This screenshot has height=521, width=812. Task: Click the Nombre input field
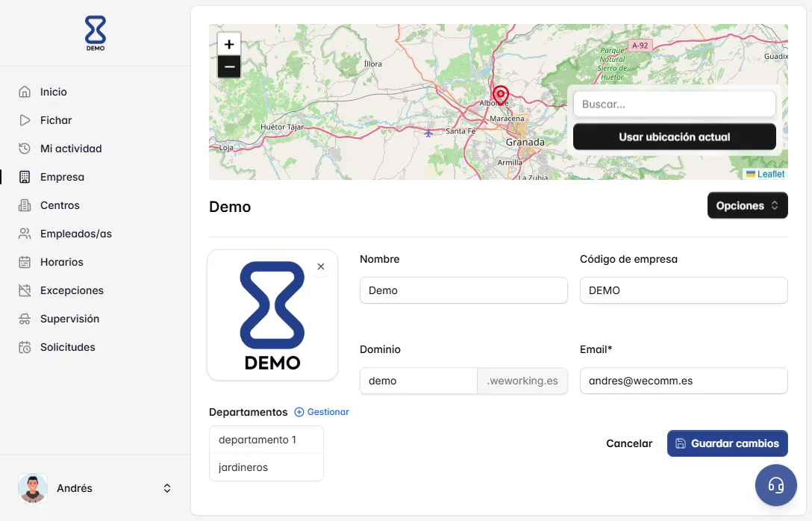pos(463,290)
